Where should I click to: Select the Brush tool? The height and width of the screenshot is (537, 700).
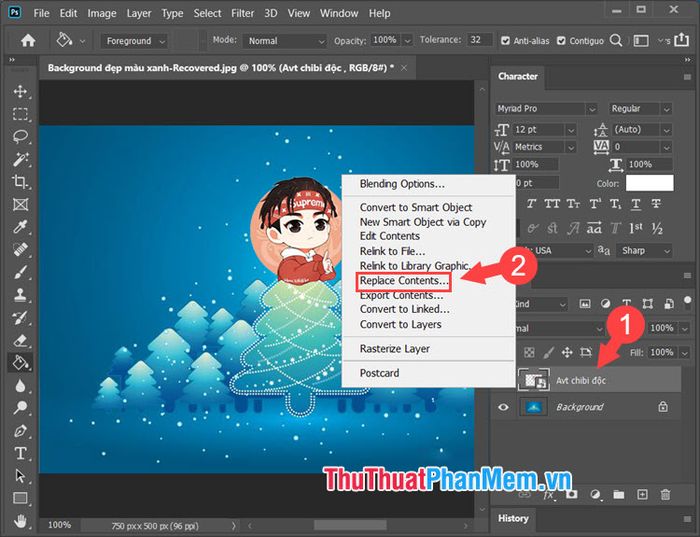point(20,272)
